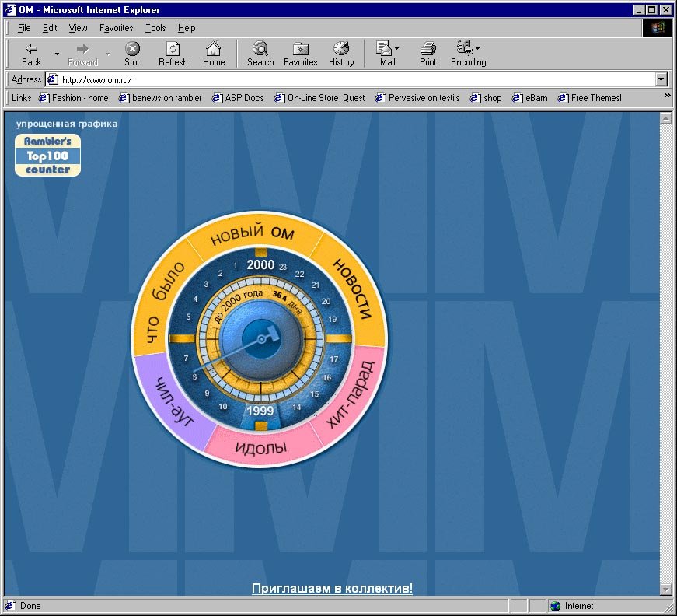Open the On-Line Store Quest link shortcut

click(319, 98)
